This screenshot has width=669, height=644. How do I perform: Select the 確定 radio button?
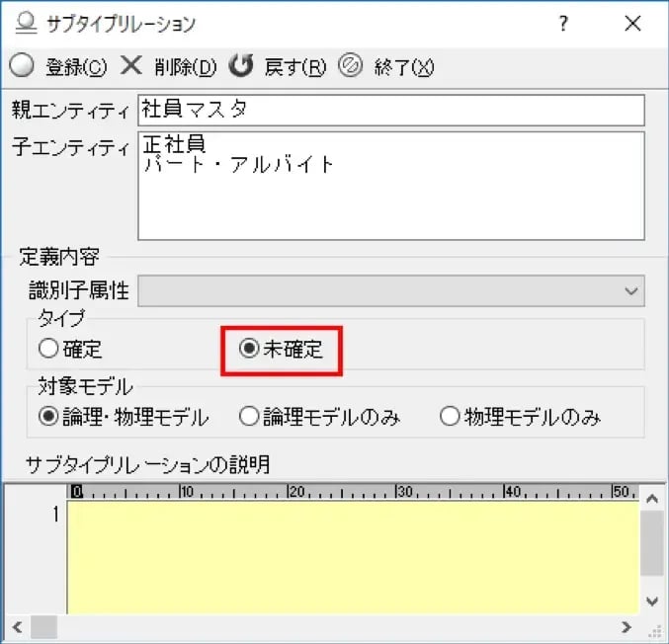pos(48,349)
